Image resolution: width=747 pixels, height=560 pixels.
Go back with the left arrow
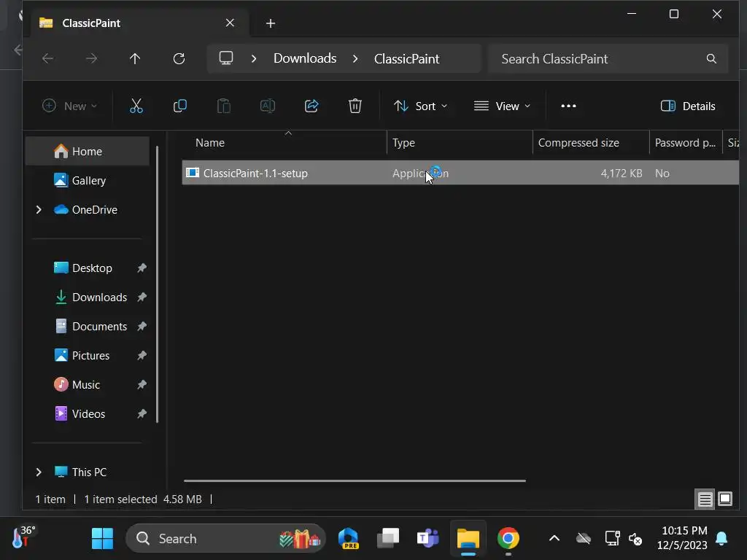47,58
